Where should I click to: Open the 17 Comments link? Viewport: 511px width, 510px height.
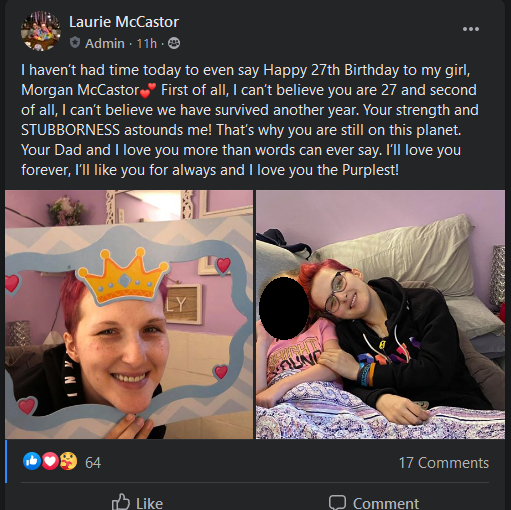pyautogui.click(x=444, y=463)
